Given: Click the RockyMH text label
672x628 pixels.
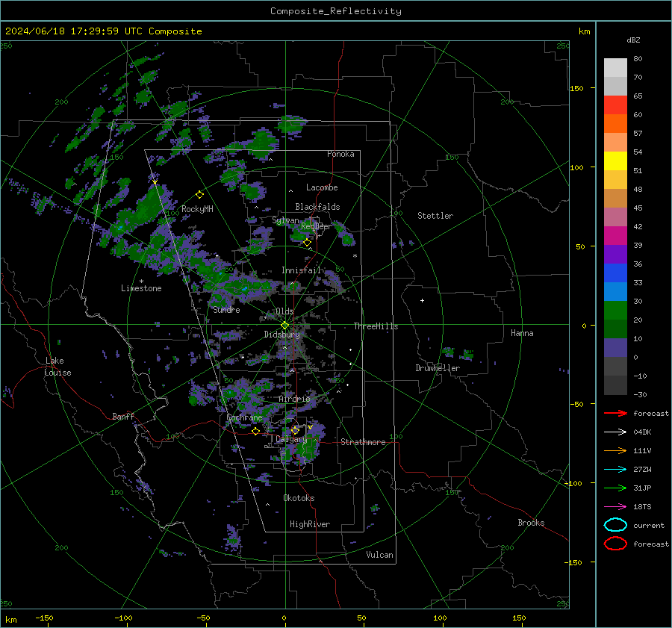Looking at the screenshot, I should [197, 209].
